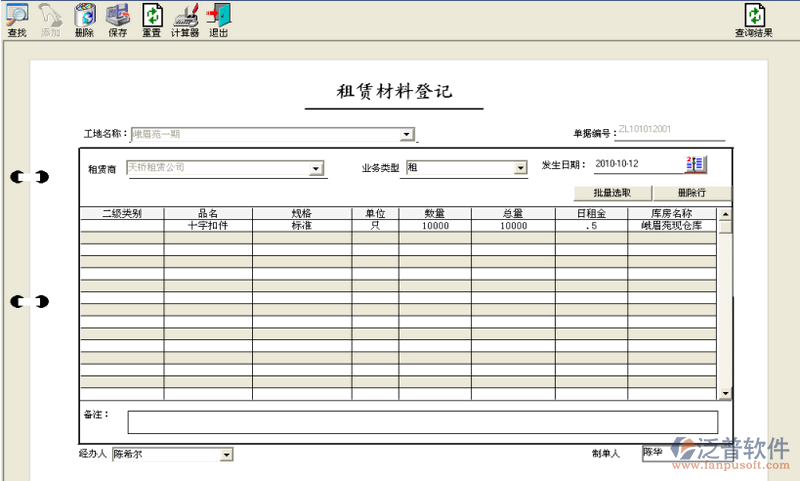Click into the 备注 text field
The image size is (800, 481).
tap(422, 422)
